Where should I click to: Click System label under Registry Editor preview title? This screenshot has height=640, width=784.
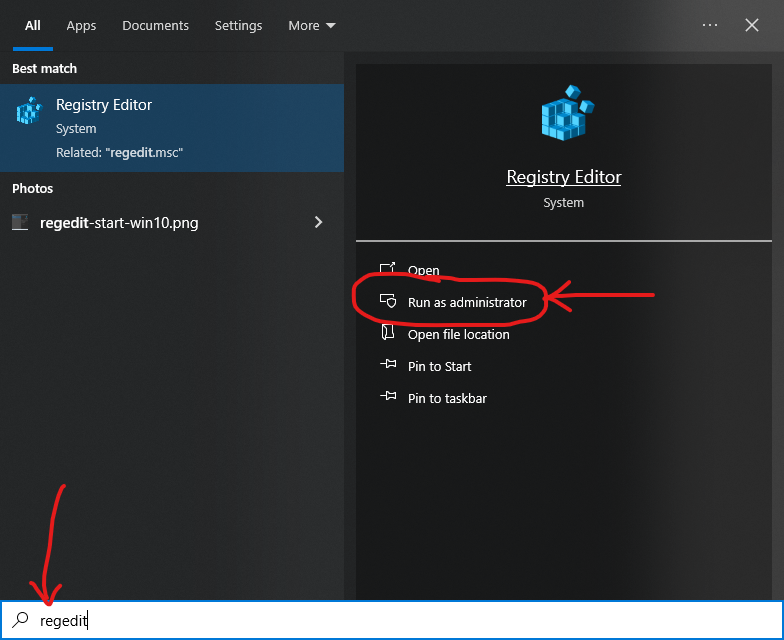coord(564,202)
